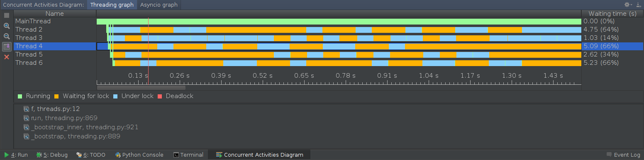Click the stop icon in left toolbar

7,15
